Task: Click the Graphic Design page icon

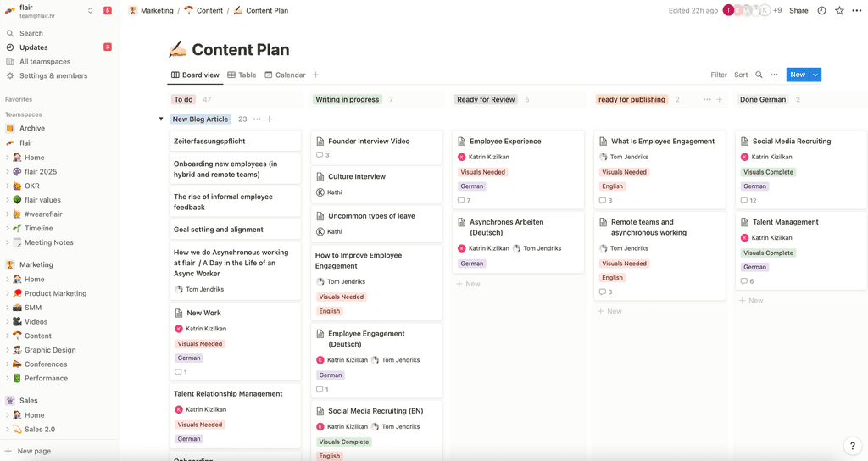Action: pyautogui.click(x=17, y=350)
